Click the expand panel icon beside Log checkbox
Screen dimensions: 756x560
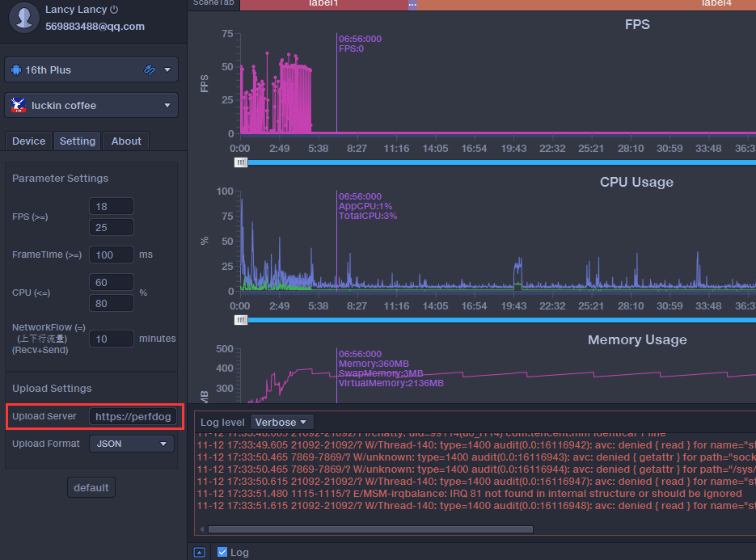point(199,552)
